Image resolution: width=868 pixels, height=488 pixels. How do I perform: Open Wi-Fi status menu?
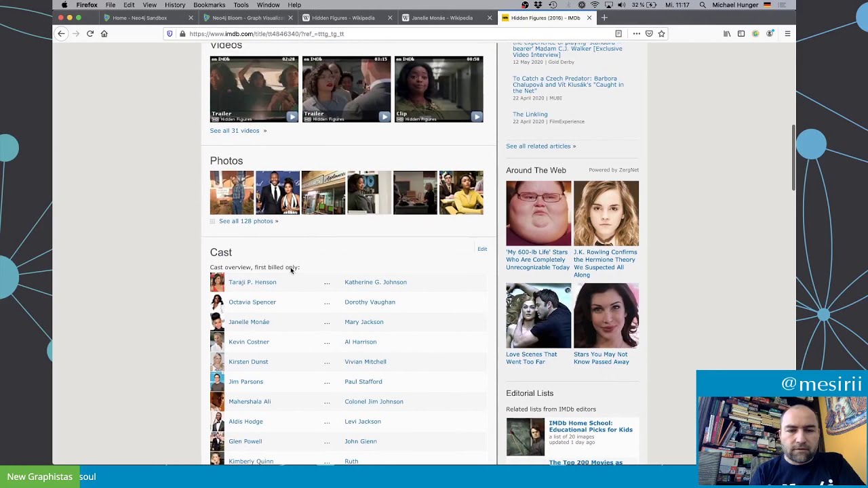(x=595, y=5)
